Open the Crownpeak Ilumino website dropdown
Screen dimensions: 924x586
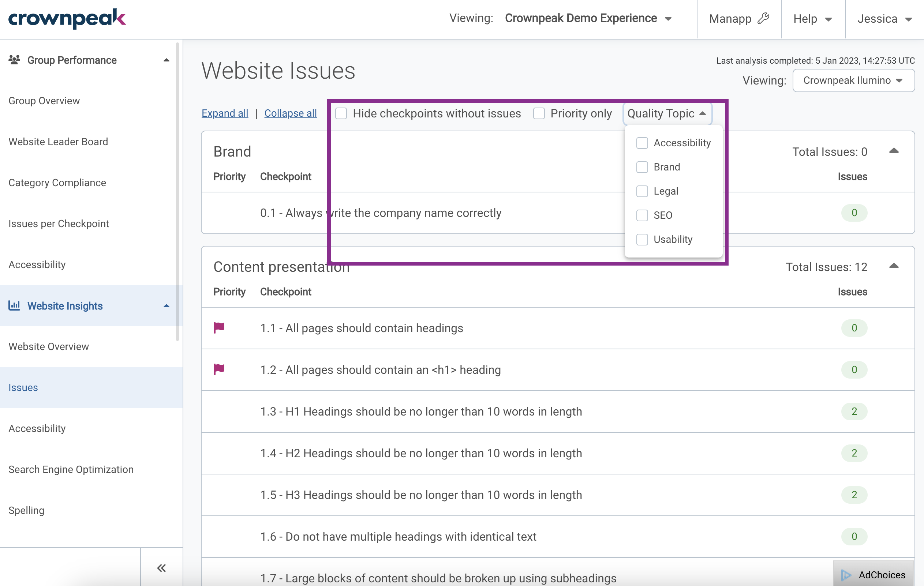coord(853,80)
